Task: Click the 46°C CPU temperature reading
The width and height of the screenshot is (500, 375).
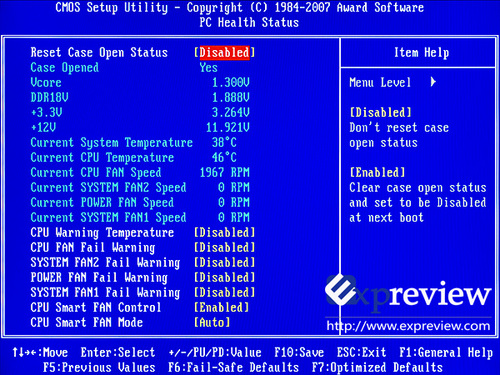Action: point(224,158)
